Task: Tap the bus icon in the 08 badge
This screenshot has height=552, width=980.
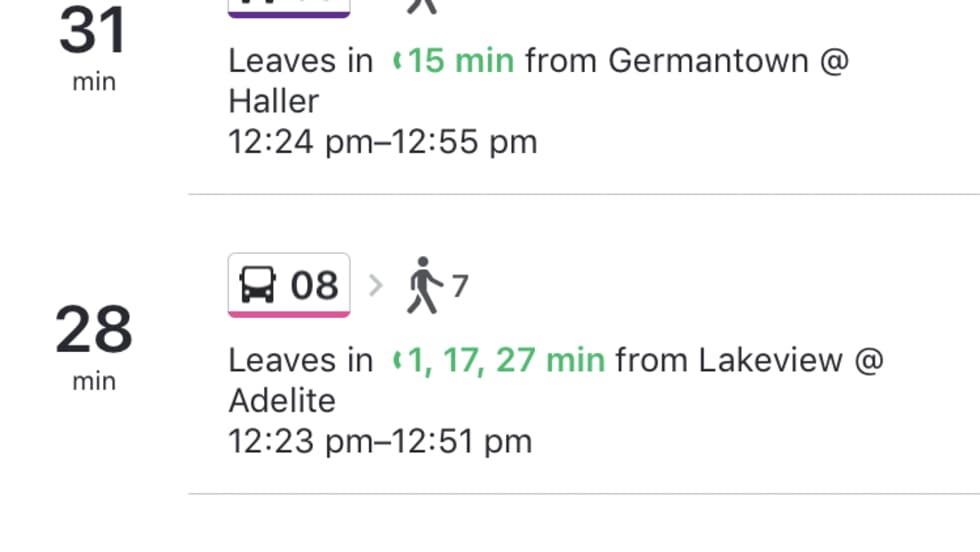Action: (258, 286)
